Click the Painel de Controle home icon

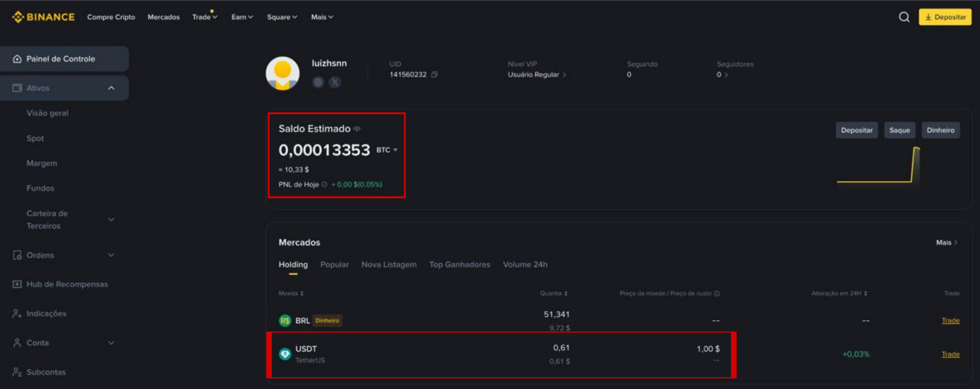tap(17, 59)
